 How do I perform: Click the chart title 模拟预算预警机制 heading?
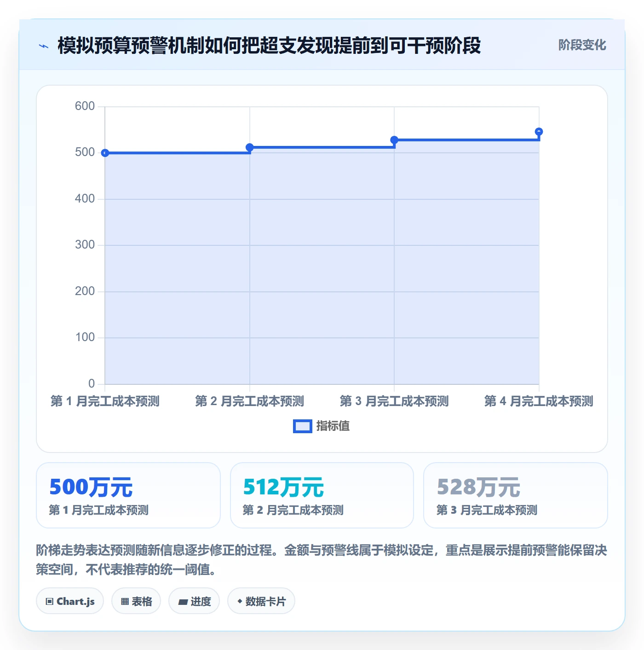click(269, 46)
